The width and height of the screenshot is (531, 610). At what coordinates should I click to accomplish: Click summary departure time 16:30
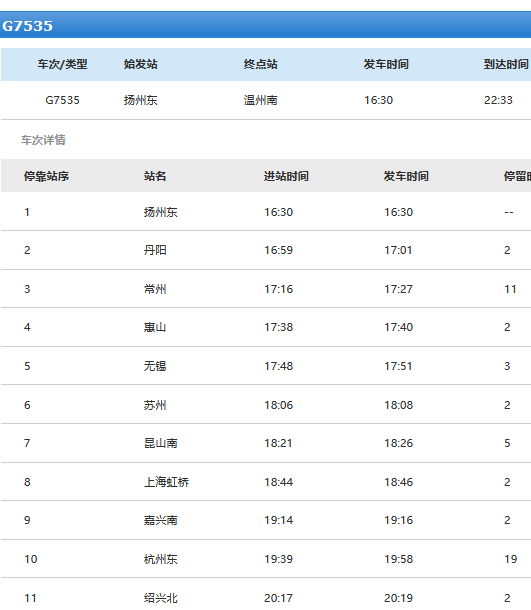[379, 100]
